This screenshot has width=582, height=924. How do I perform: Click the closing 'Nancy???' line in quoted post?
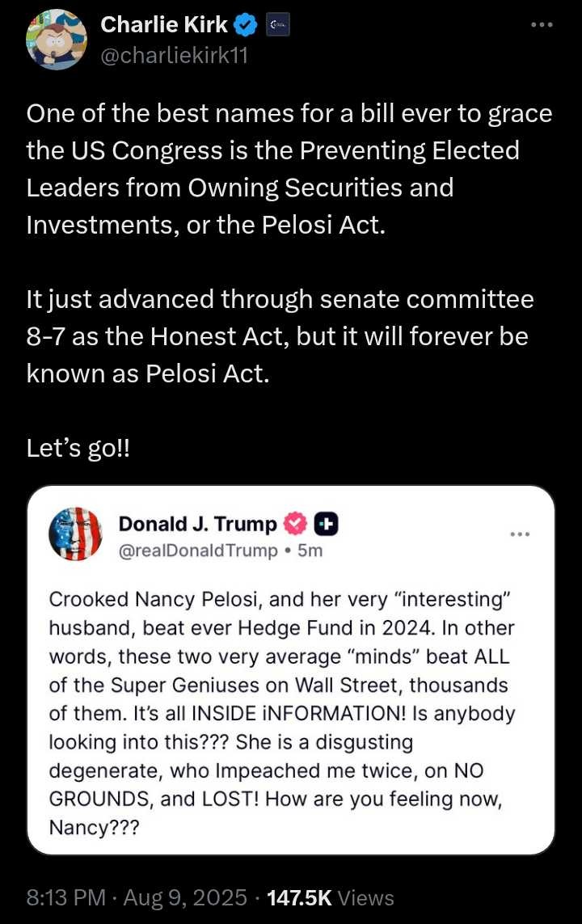click(x=95, y=827)
